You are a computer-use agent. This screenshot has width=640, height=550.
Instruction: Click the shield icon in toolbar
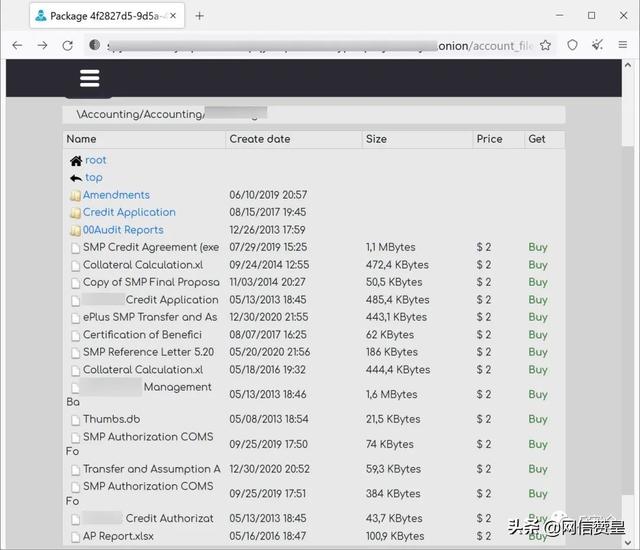click(x=572, y=45)
